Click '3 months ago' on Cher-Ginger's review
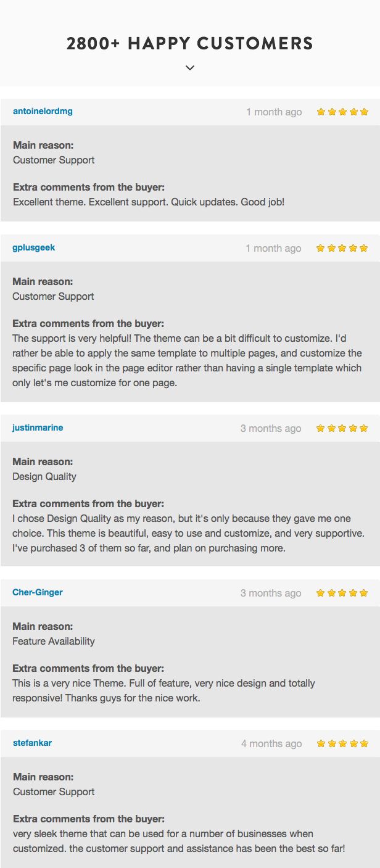Image resolution: width=380 pixels, height=868 pixels. click(271, 593)
